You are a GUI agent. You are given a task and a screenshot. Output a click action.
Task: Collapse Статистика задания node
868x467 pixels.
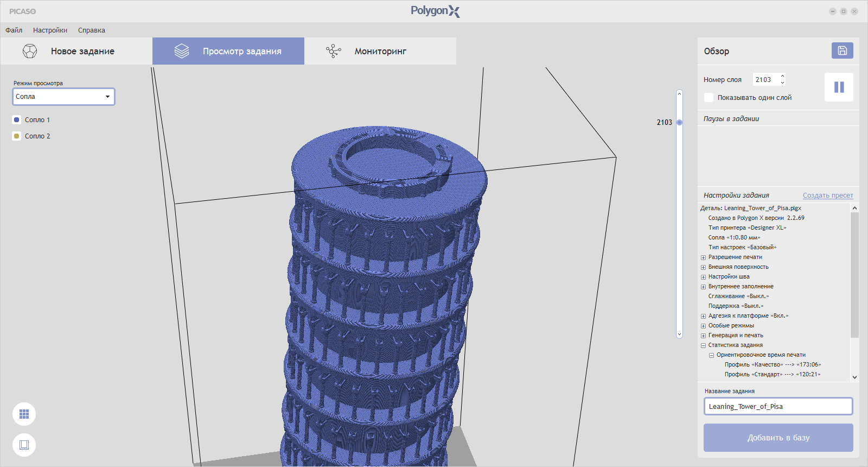pyautogui.click(x=703, y=345)
